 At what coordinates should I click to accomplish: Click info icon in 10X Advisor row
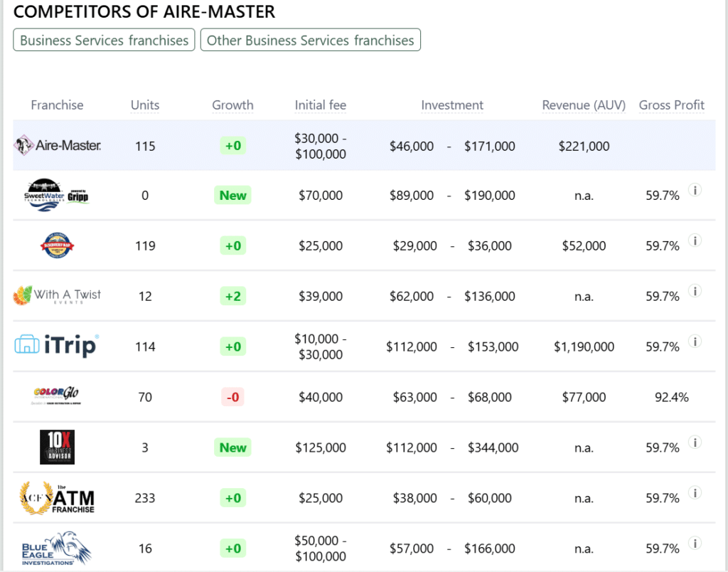(695, 443)
